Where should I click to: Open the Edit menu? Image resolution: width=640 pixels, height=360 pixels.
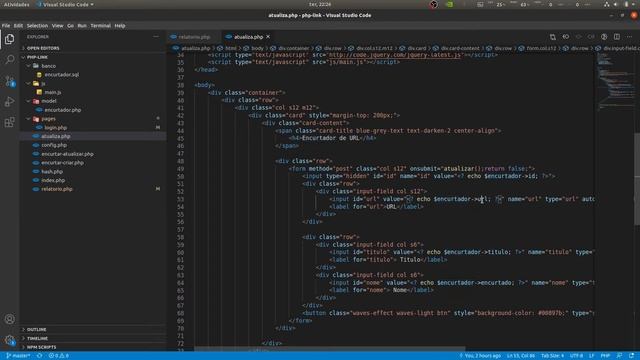pos(18,26)
